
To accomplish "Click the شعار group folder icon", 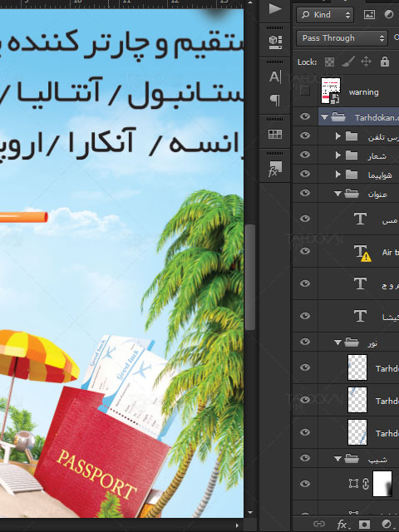I will [x=352, y=155].
